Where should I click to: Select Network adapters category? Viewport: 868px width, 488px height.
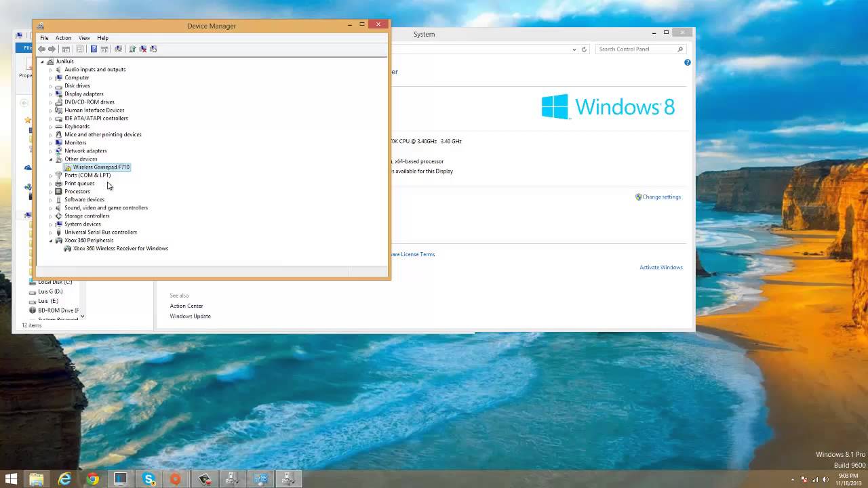click(x=85, y=150)
